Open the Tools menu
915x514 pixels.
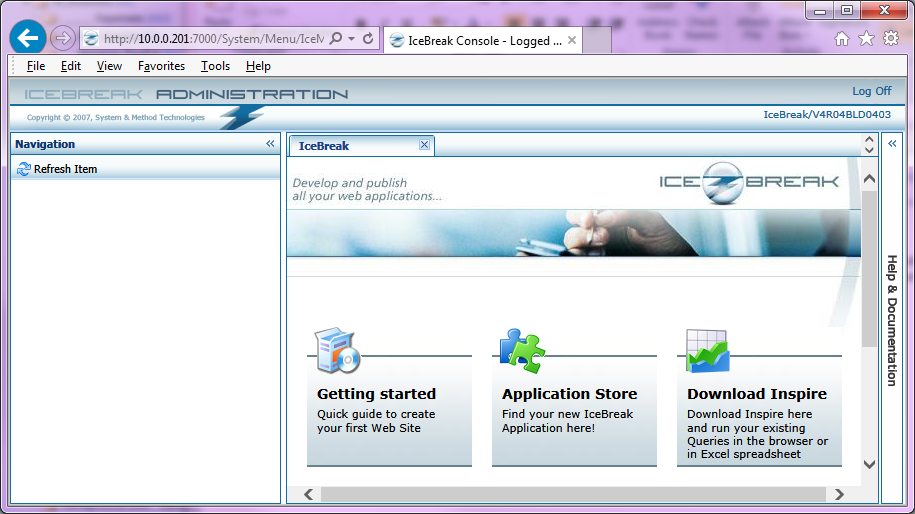pyautogui.click(x=215, y=66)
